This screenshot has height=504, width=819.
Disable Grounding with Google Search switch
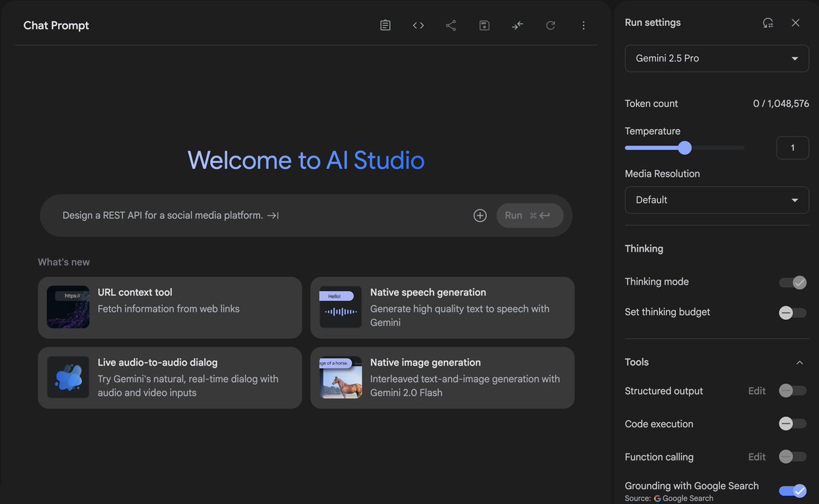[x=793, y=491]
